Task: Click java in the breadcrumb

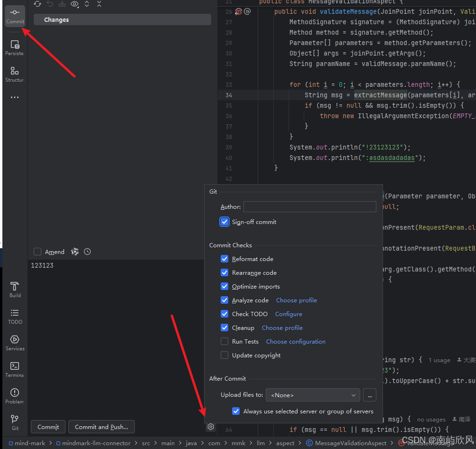Action: click(x=191, y=443)
